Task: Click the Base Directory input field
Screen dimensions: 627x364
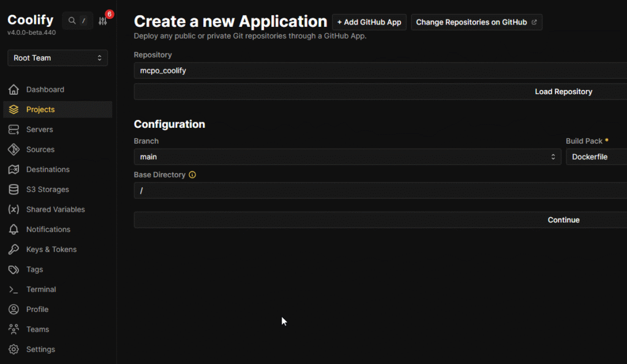Action: click(380, 191)
